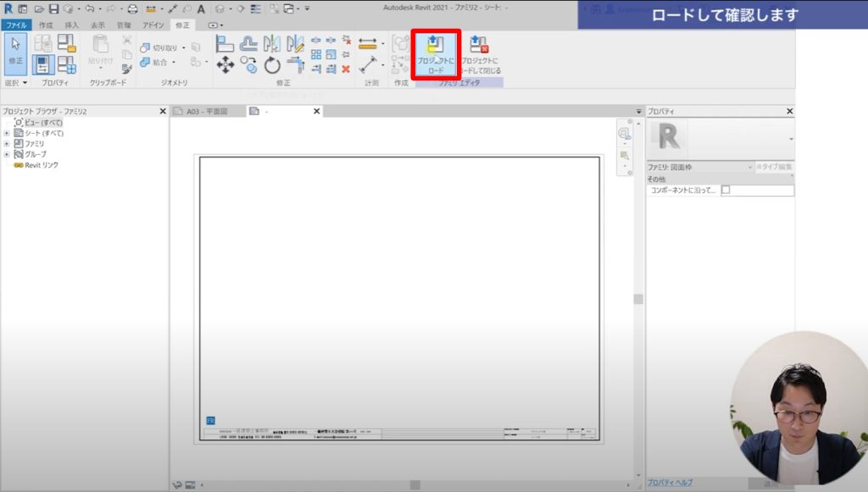
Task: Click the aligned dimension measure icon
Action: coord(368,44)
